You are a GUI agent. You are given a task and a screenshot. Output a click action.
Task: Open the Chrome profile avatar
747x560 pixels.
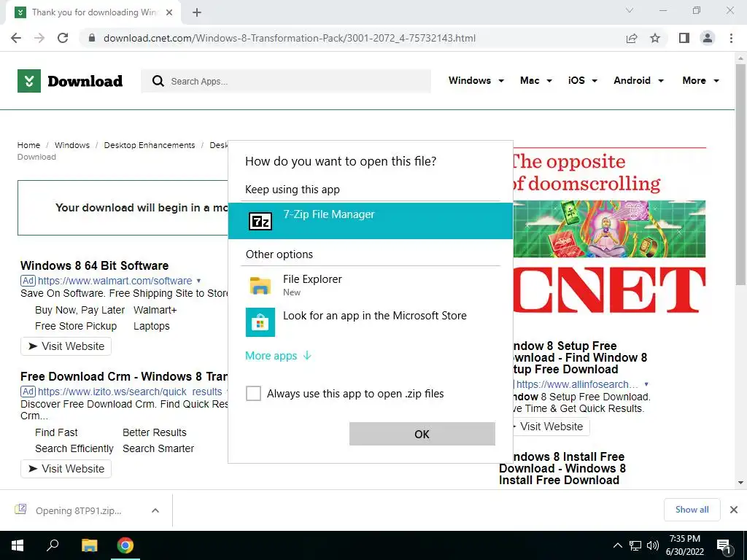click(x=708, y=38)
